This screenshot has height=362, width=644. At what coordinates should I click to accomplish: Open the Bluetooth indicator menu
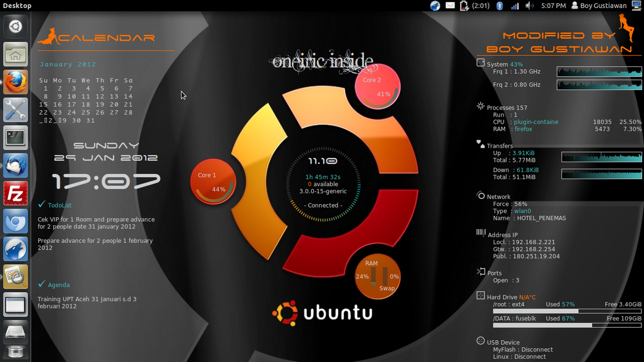click(500, 6)
